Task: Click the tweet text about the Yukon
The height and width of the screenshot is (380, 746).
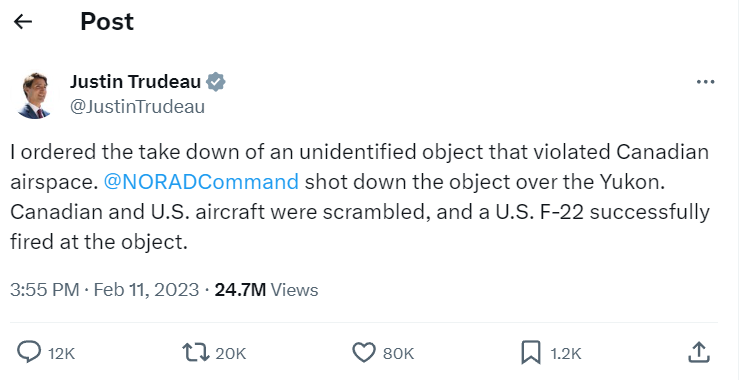Action: (x=360, y=196)
